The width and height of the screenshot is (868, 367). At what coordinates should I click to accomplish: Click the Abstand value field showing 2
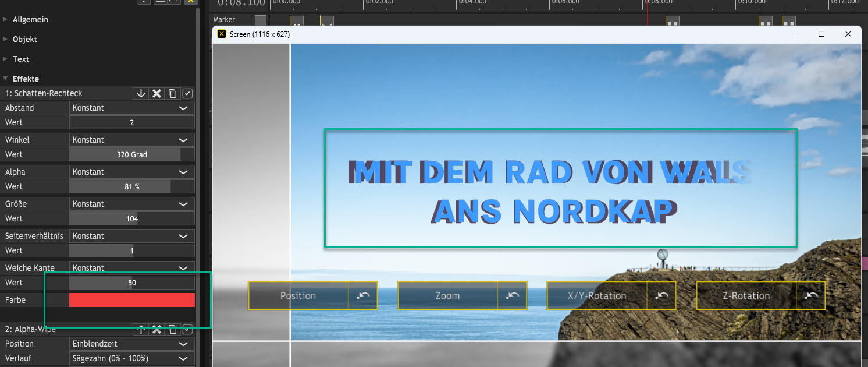pos(132,122)
